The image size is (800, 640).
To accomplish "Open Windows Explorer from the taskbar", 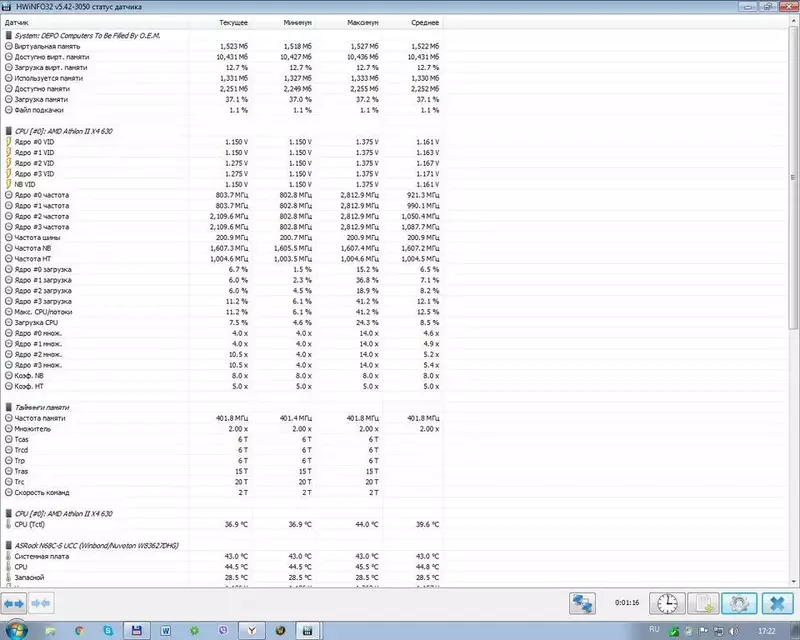I will point(50,631).
